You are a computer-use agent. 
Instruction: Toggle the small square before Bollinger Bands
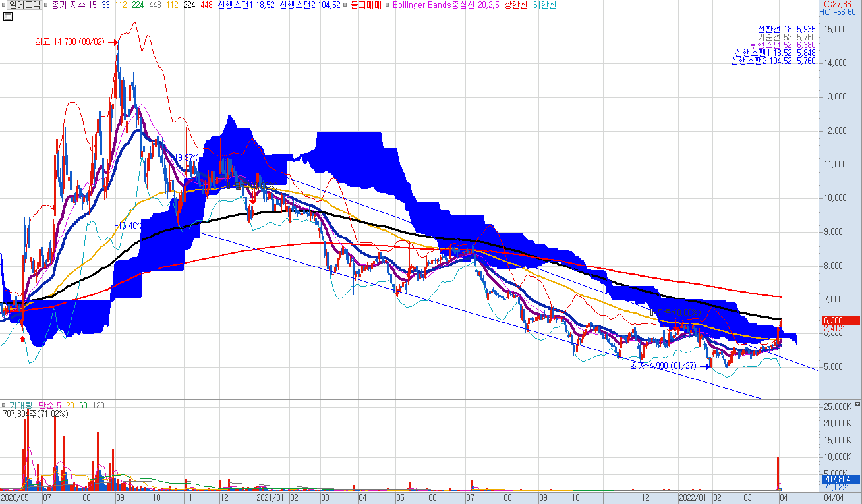[x=388, y=5]
